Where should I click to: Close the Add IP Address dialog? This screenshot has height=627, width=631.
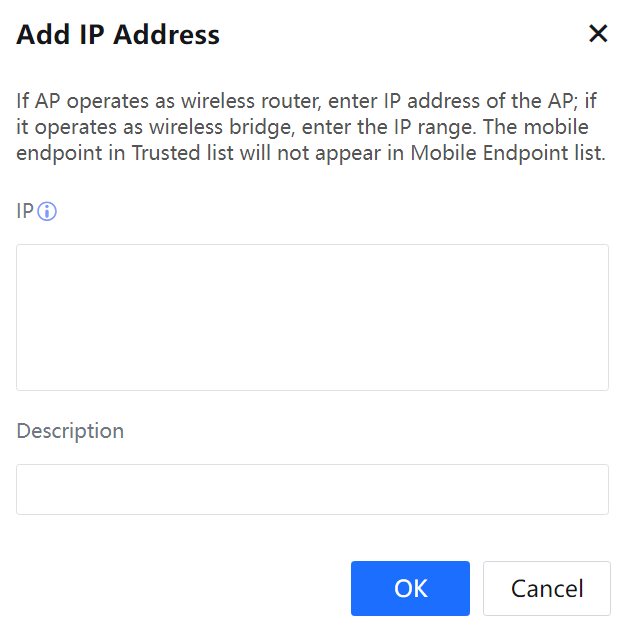pos(598,34)
